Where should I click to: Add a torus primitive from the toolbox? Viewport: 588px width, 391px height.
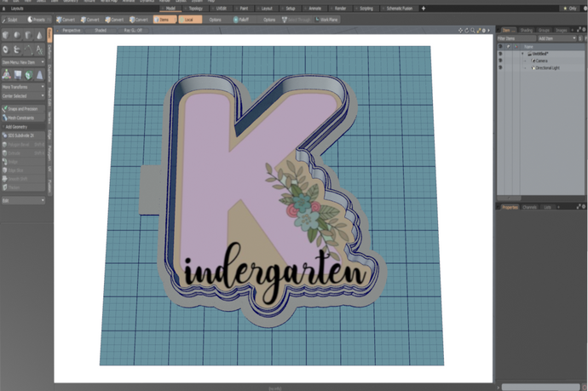point(6,49)
